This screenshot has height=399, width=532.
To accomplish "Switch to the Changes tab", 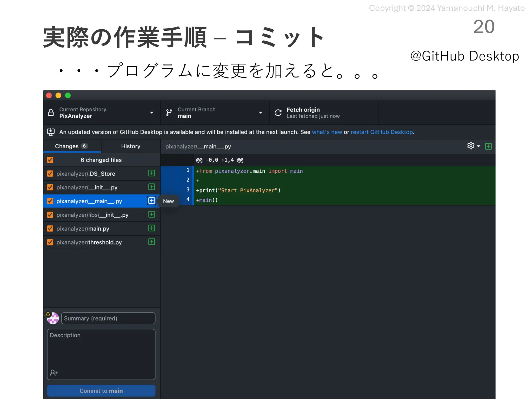I will point(72,146).
